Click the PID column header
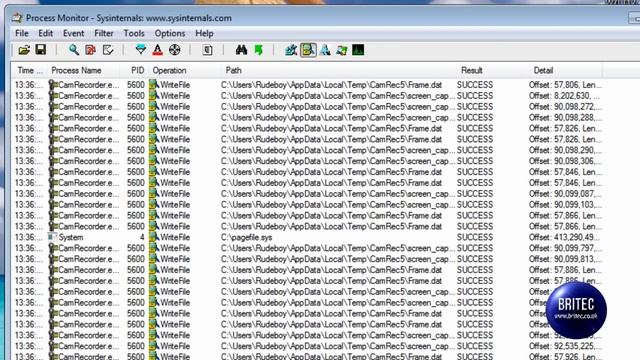 [134, 71]
